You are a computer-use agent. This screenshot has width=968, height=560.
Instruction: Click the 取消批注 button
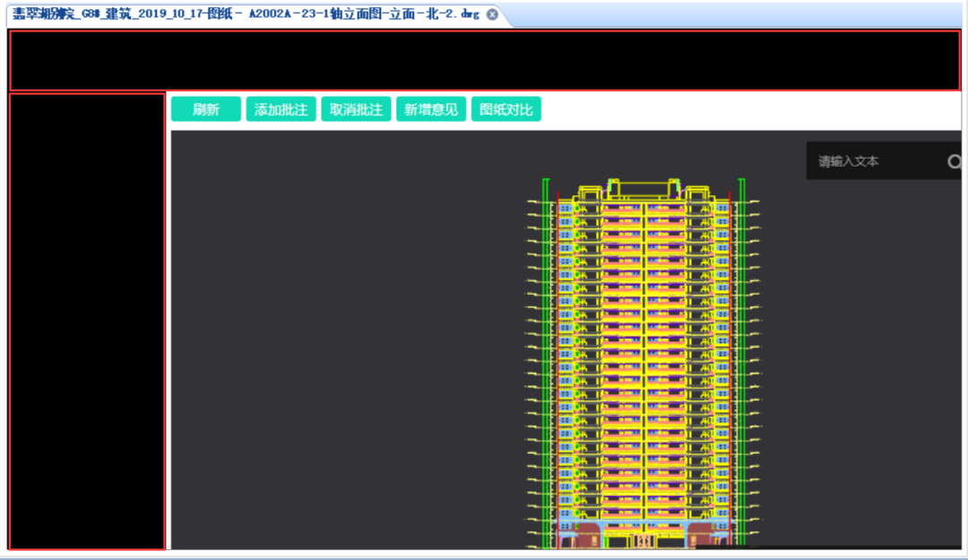pos(356,109)
